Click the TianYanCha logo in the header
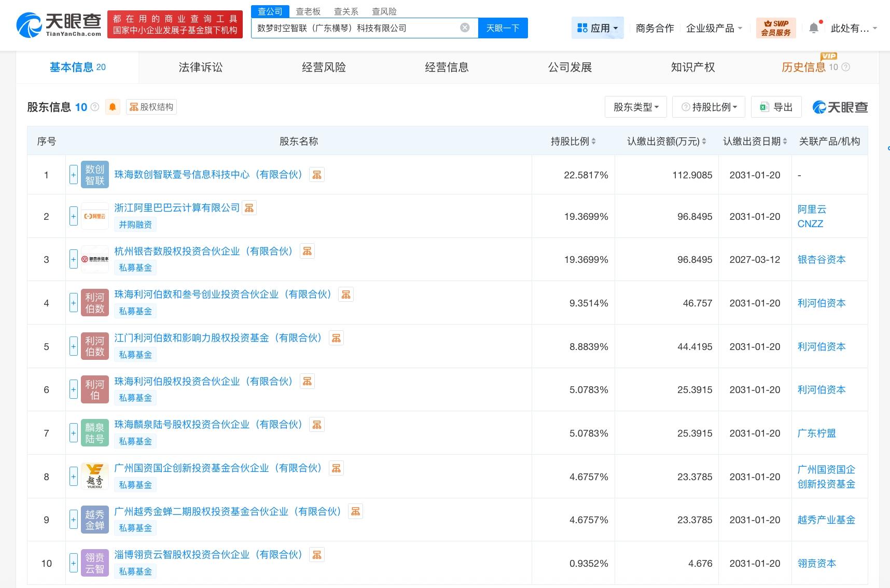 click(59, 25)
